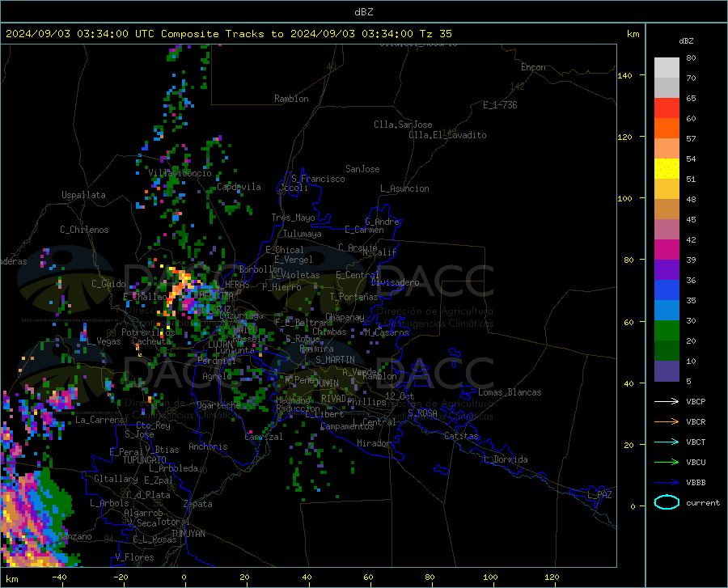Click the Uspallata map label
The width and height of the screenshot is (728, 588).
[83, 195]
